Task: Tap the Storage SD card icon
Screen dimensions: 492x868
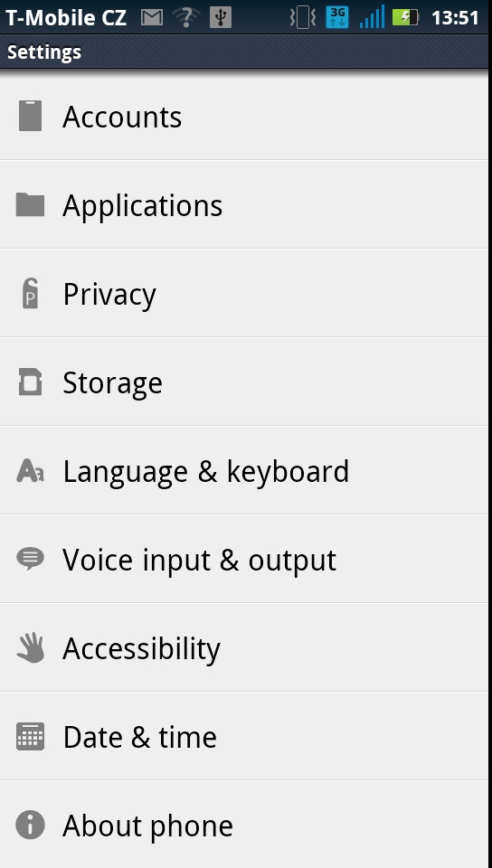Action: [30, 382]
